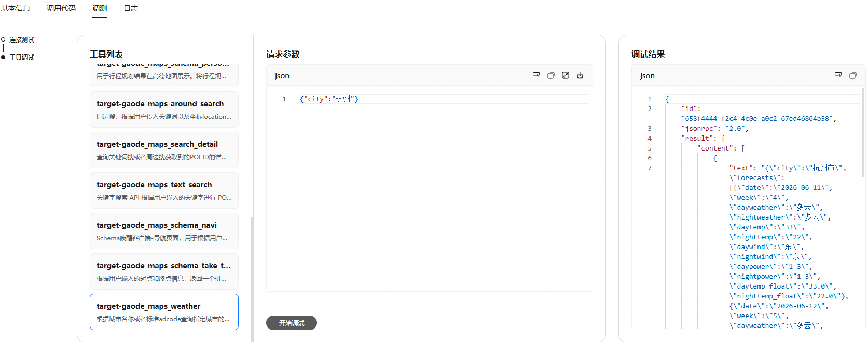The height and width of the screenshot is (342, 868).
Task: Click the debug result panel scrollbar
Action: pos(863,132)
